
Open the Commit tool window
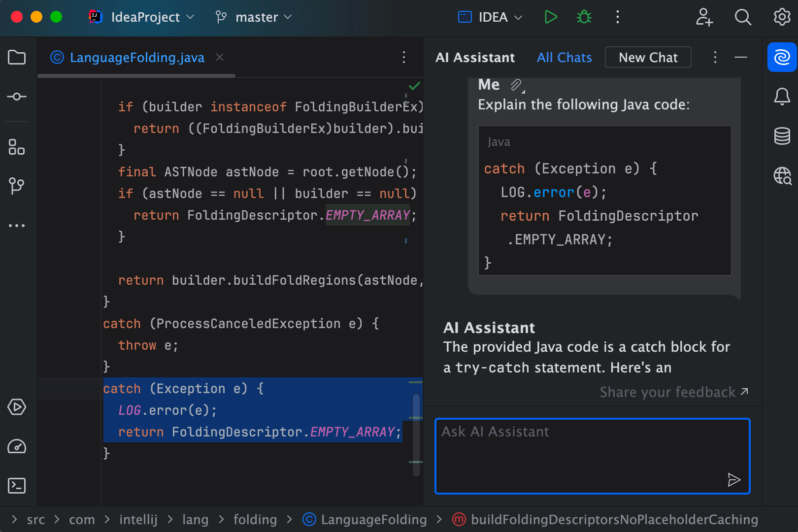tap(17, 97)
